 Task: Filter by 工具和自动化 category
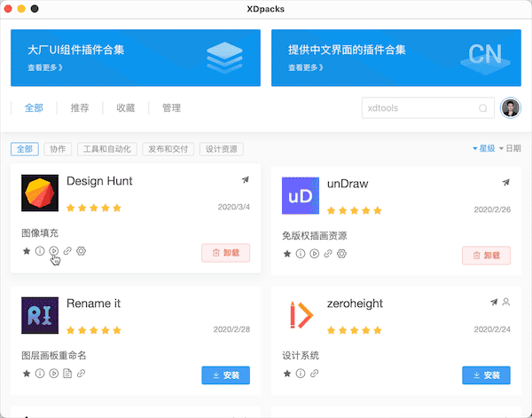107,149
